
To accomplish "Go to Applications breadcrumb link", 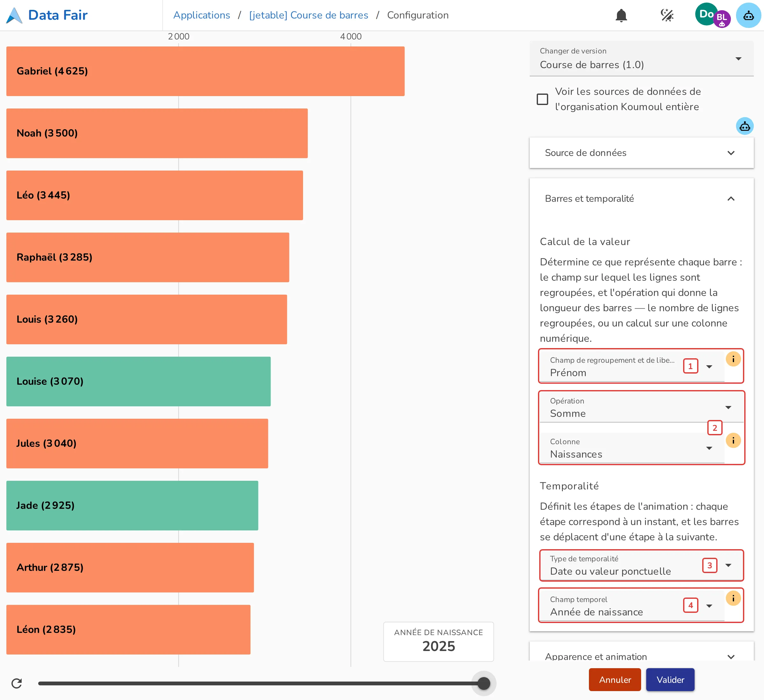I will tap(202, 15).
